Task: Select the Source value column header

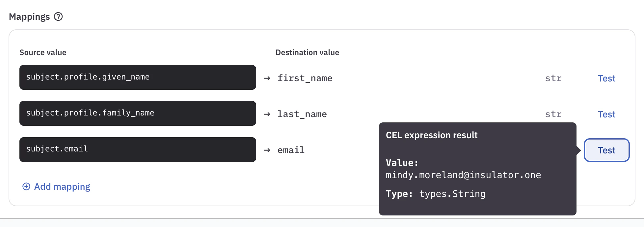Action: [43, 52]
